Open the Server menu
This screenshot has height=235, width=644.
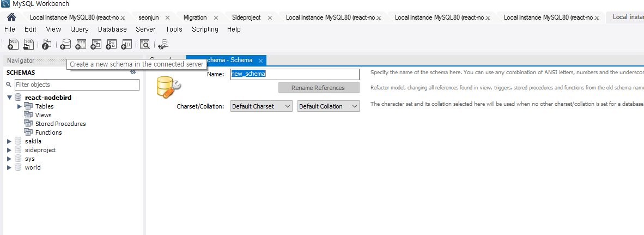[x=145, y=29]
